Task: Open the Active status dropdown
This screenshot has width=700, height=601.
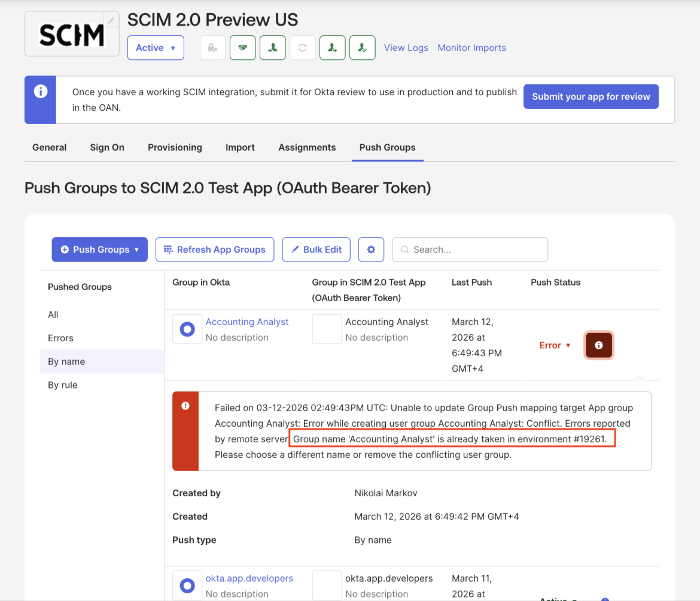Action: click(156, 48)
